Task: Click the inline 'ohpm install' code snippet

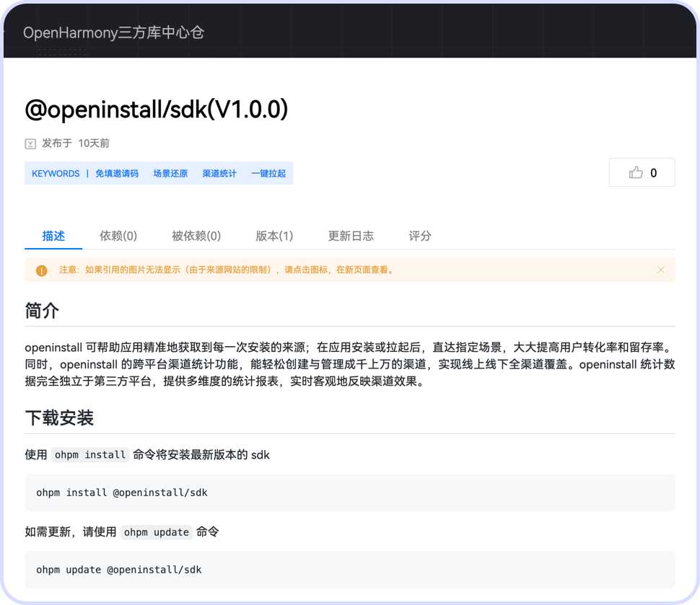Action: tap(90, 454)
